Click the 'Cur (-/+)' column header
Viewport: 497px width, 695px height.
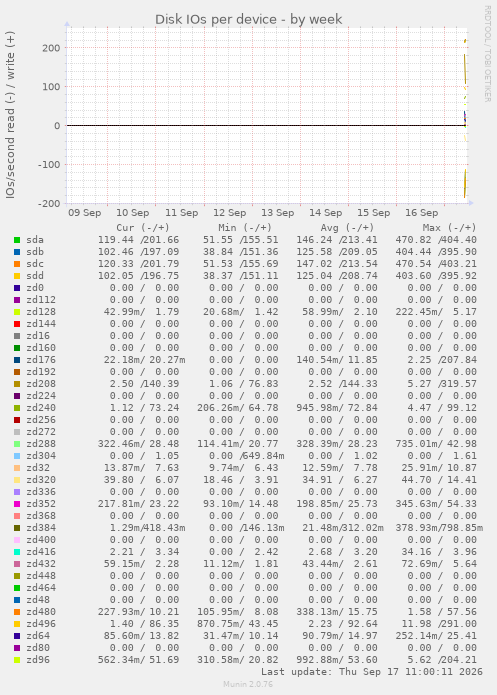click(x=143, y=228)
